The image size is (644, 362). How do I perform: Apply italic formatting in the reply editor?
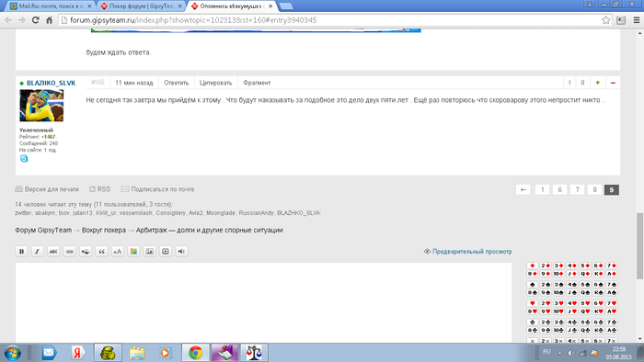tap(37, 252)
